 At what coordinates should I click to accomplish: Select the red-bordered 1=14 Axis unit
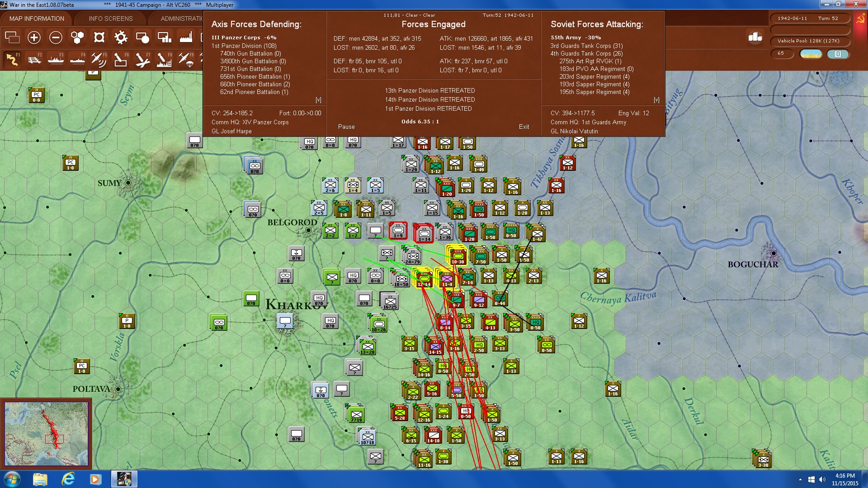[424, 233]
